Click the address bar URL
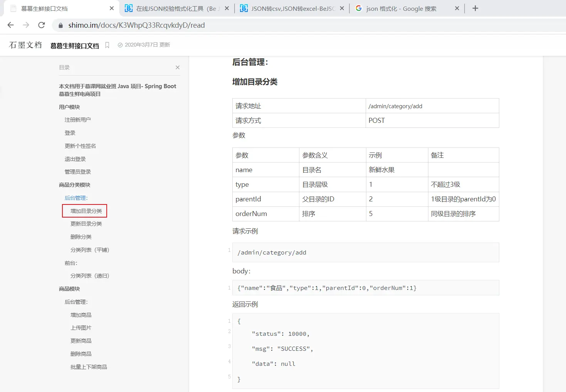 (x=136, y=25)
